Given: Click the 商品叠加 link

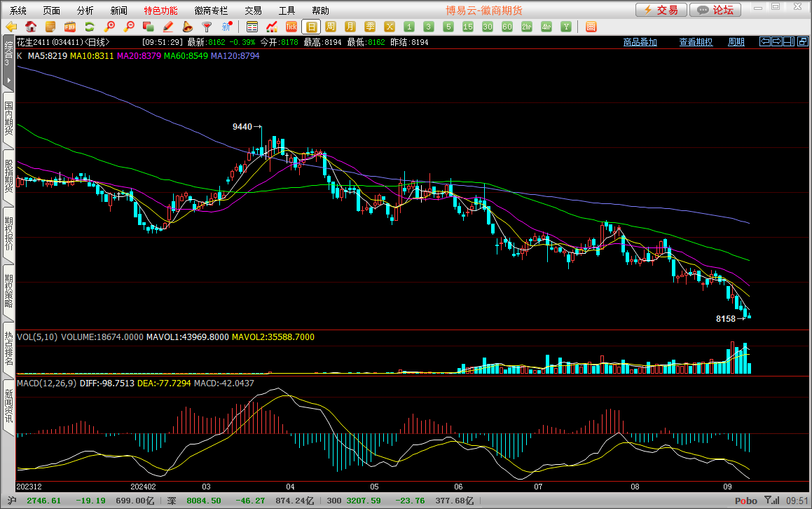Looking at the screenshot, I should pos(640,42).
